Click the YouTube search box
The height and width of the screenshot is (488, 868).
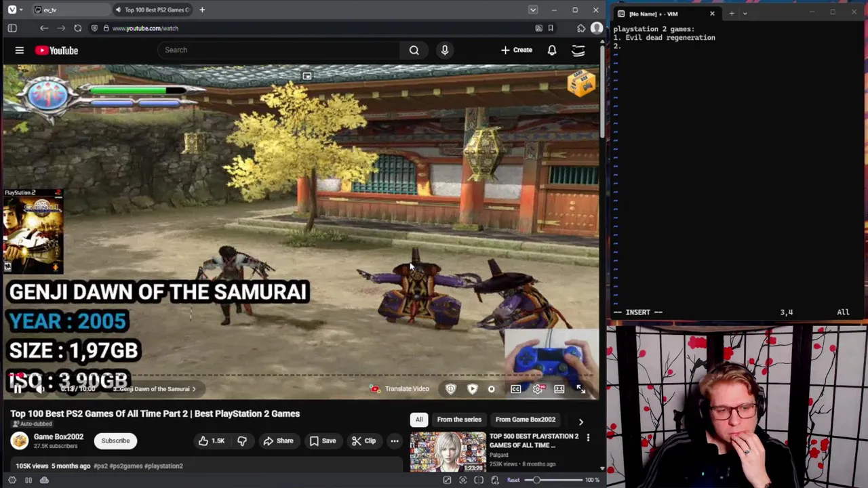click(x=278, y=49)
